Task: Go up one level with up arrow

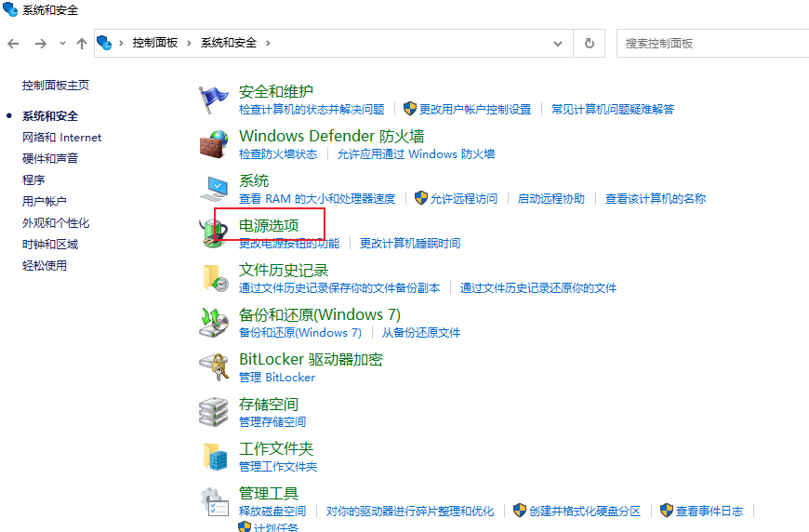Action: click(x=82, y=44)
